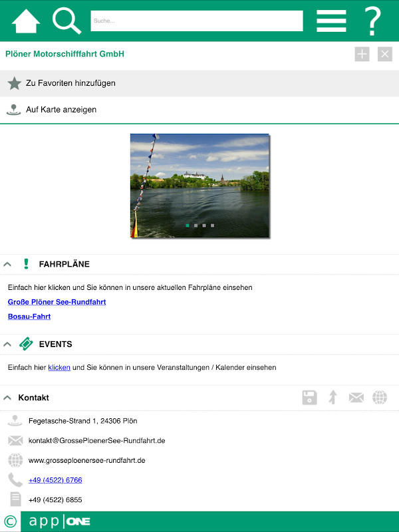Select kontakt@GrossePloenerSee-Rundfahrt.de email

click(96, 441)
